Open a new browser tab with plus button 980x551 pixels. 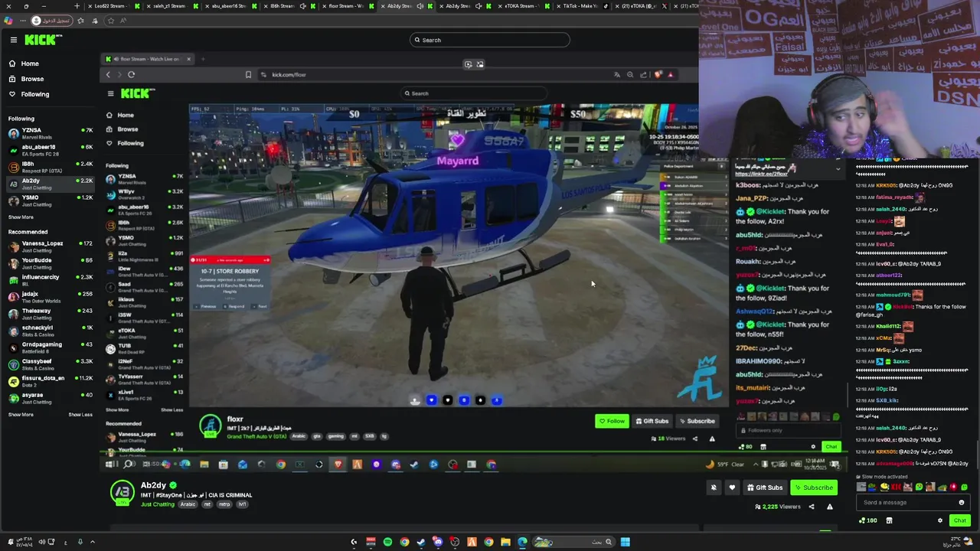77,6
